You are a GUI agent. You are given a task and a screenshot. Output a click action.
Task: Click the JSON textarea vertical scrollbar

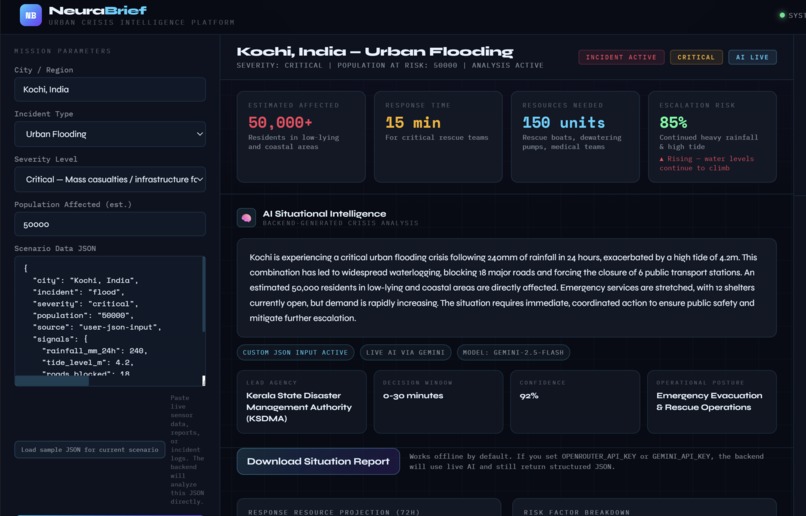click(204, 294)
